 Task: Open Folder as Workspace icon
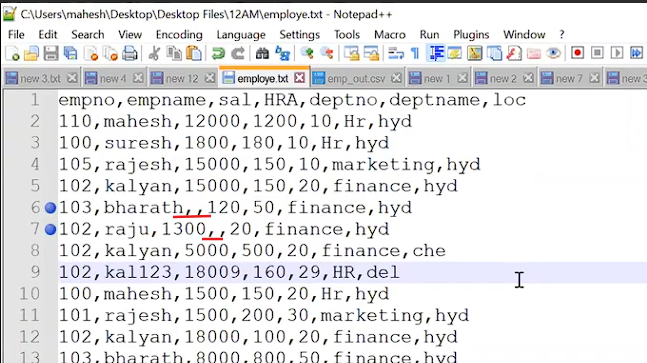534,53
